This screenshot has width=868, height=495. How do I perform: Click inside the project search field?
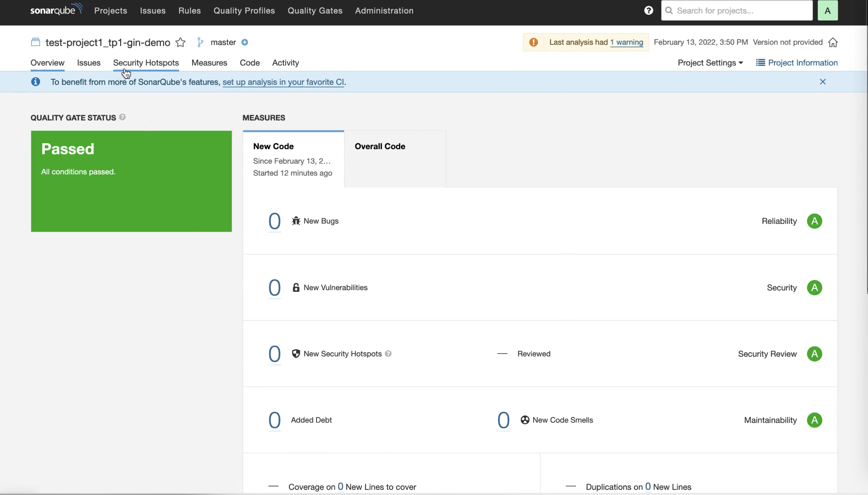point(736,10)
